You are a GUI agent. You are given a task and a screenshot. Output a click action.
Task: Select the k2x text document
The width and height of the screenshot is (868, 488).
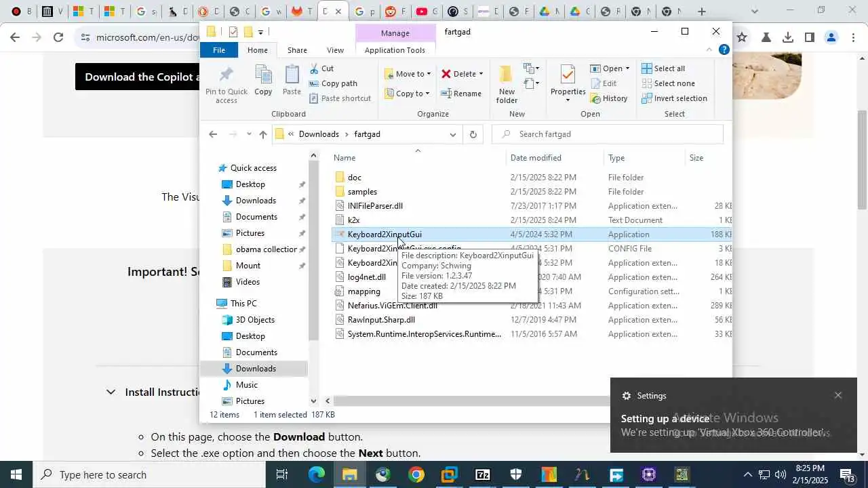tap(353, 220)
